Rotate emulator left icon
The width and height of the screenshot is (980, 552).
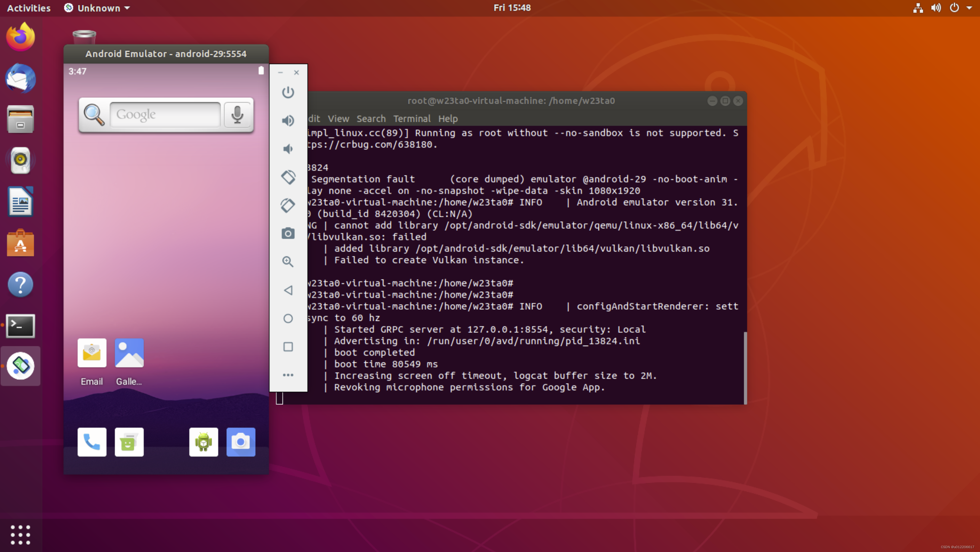coord(288,177)
